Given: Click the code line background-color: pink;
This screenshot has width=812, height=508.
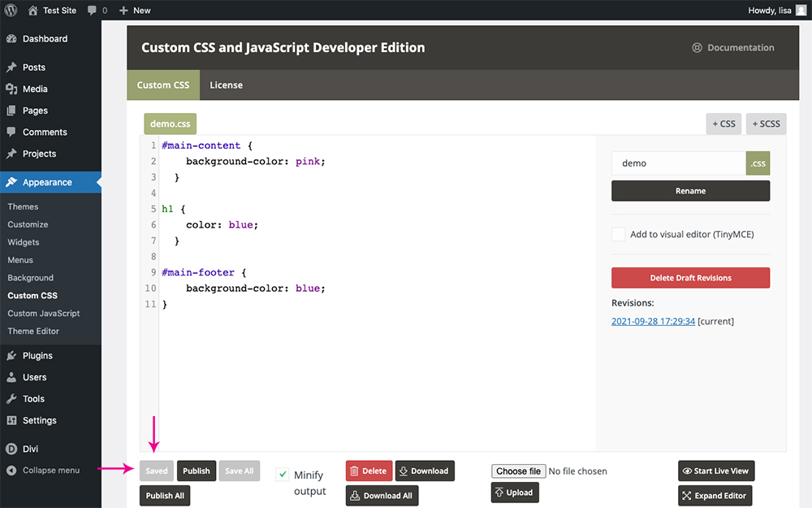Looking at the screenshot, I should pyautogui.click(x=255, y=162).
